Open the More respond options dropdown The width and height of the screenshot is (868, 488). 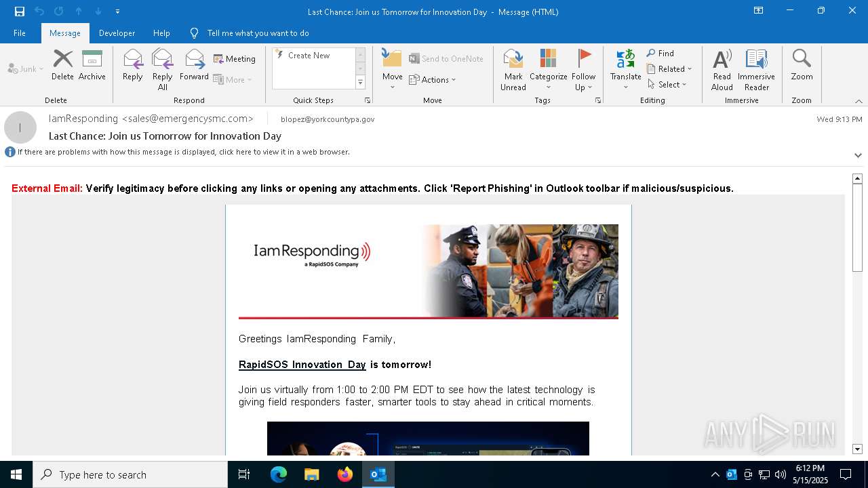click(233, 79)
